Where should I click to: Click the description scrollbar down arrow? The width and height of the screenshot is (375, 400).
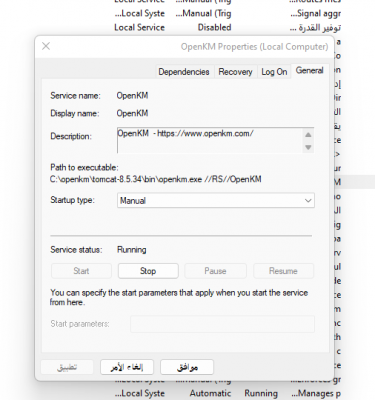(x=308, y=147)
